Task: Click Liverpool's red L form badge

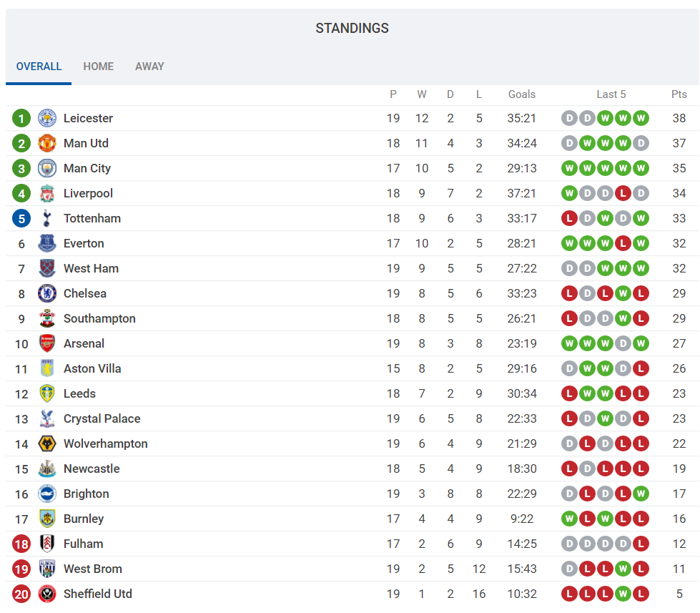Action: click(623, 193)
